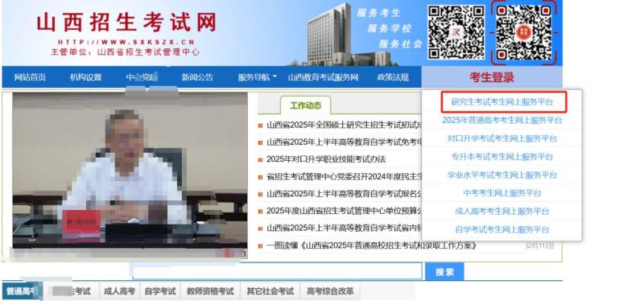Image resolution: width=644 pixels, height=301 pixels.
Task: Open 自学考试省内转 news item
Action: pos(345,229)
